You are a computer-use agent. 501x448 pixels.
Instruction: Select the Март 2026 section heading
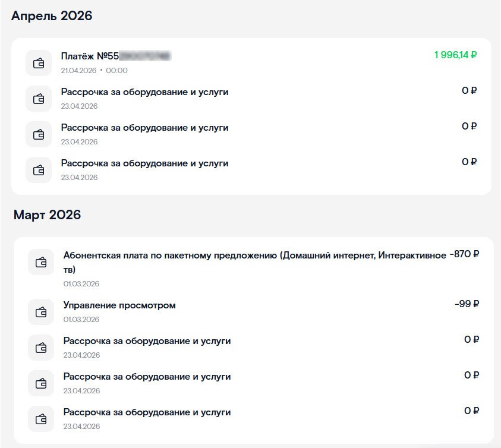click(47, 215)
